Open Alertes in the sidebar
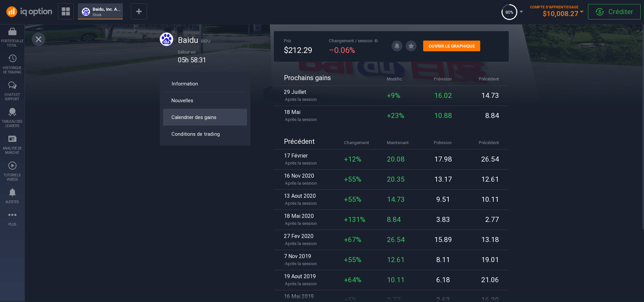This screenshot has height=302, width=644. tap(12, 196)
